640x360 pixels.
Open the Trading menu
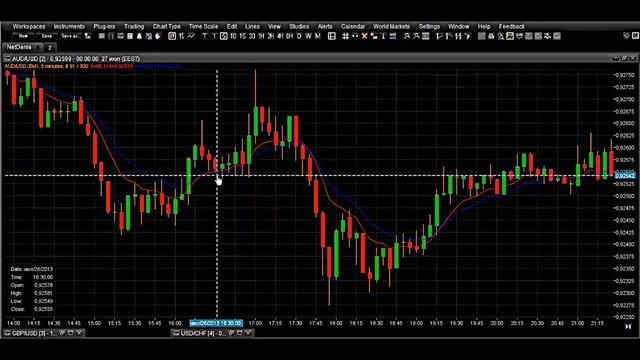[x=134, y=27]
